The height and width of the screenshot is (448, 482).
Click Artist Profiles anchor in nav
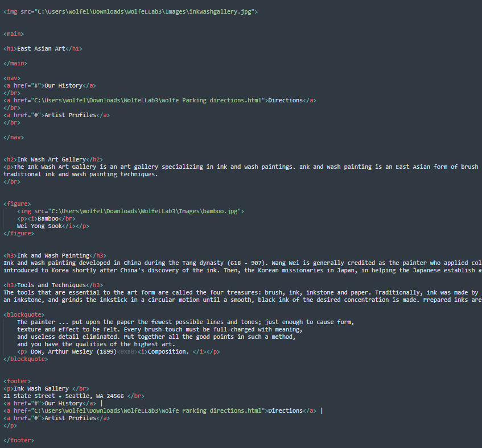[56, 115]
